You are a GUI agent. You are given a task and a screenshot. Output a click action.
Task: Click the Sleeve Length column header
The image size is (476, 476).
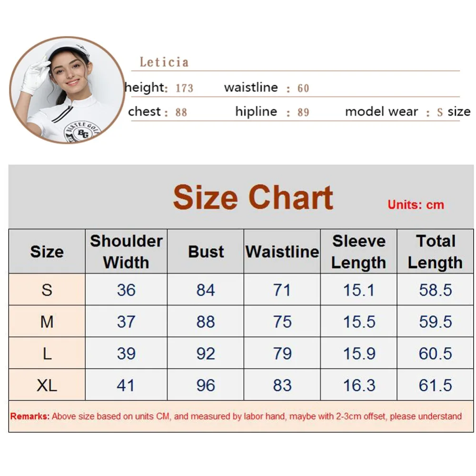pyautogui.click(x=358, y=251)
